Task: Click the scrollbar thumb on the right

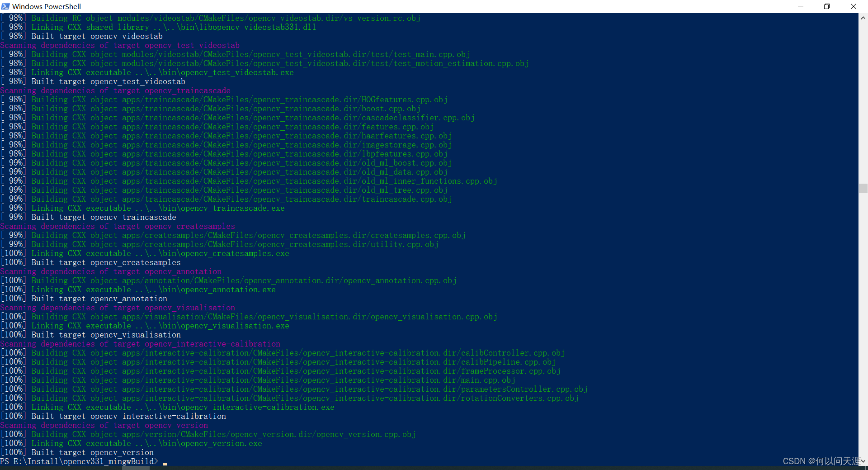Action: coord(863,189)
